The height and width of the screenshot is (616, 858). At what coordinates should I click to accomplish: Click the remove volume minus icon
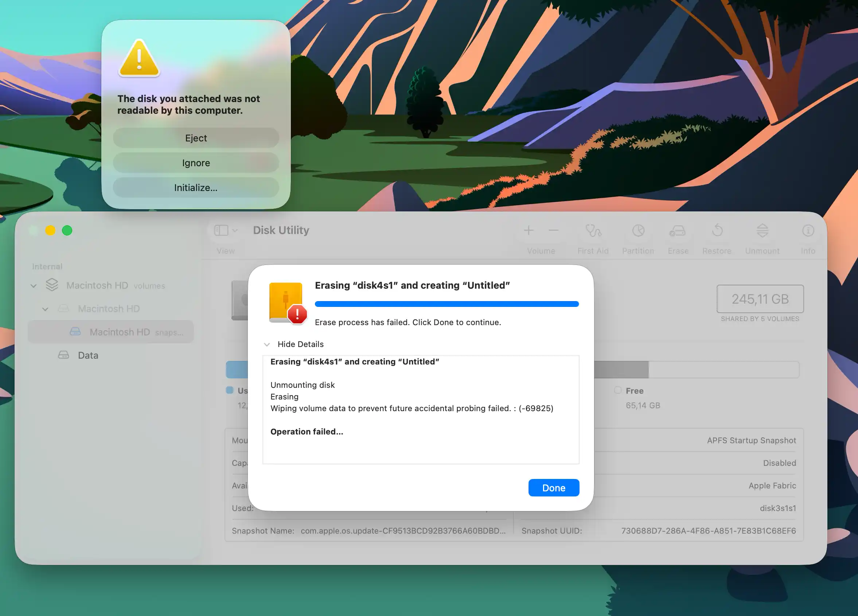(553, 230)
